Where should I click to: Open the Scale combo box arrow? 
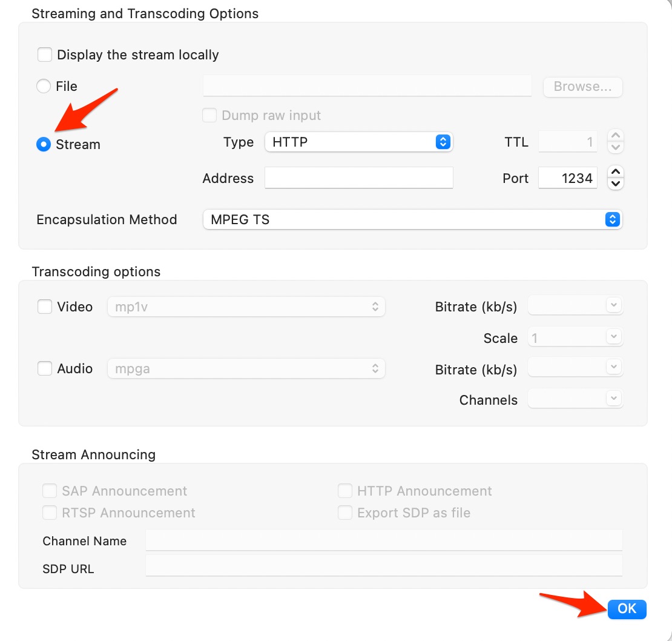tap(613, 337)
